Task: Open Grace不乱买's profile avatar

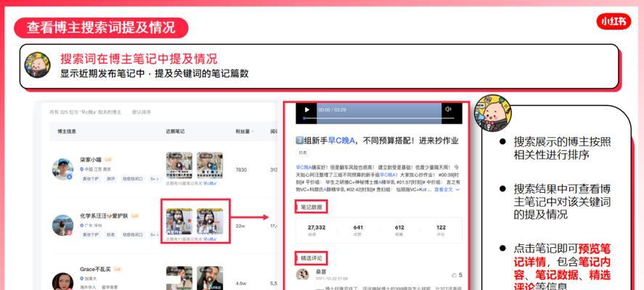Action: (x=63, y=282)
